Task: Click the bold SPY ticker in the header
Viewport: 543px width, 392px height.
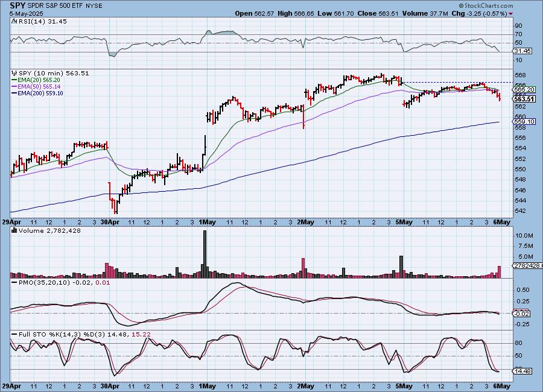Action: pos(17,5)
